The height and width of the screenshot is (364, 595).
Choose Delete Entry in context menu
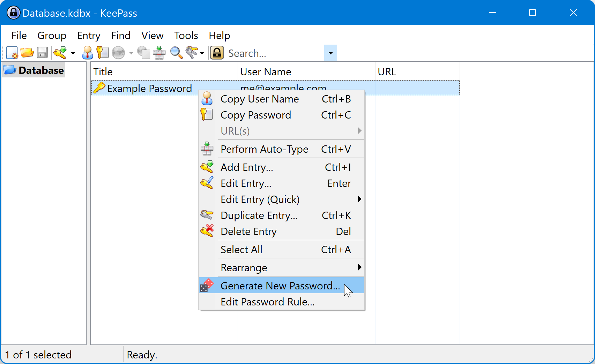tap(282, 232)
